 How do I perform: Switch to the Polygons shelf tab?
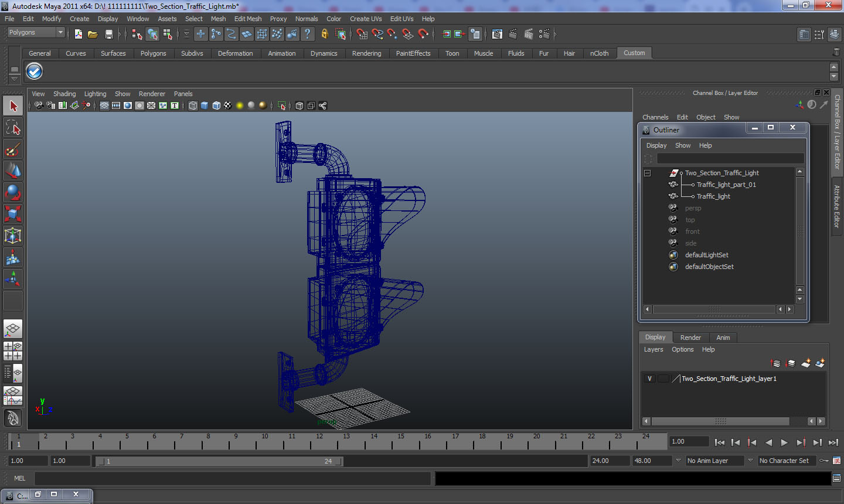pos(153,53)
